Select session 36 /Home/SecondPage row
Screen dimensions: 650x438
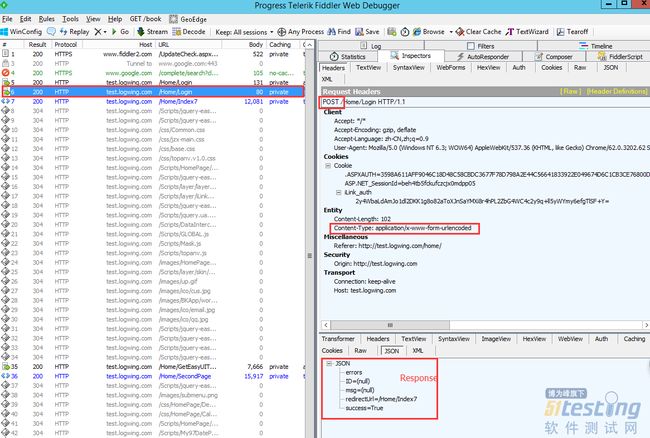pyautogui.click(x=153, y=376)
